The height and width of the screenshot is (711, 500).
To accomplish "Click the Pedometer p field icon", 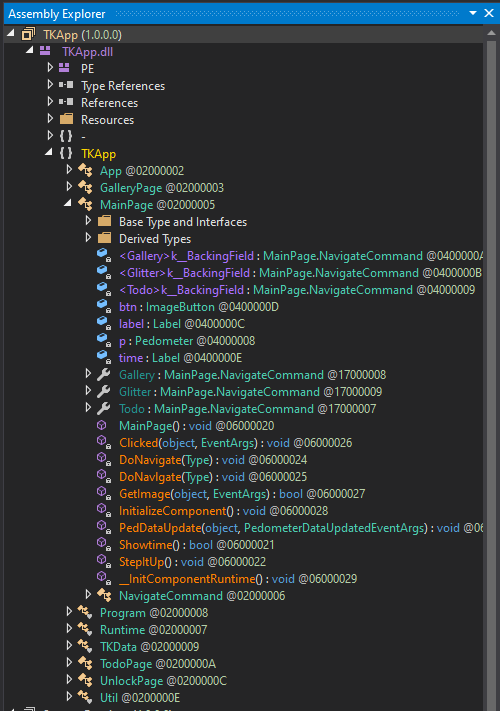I will (104, 340).
